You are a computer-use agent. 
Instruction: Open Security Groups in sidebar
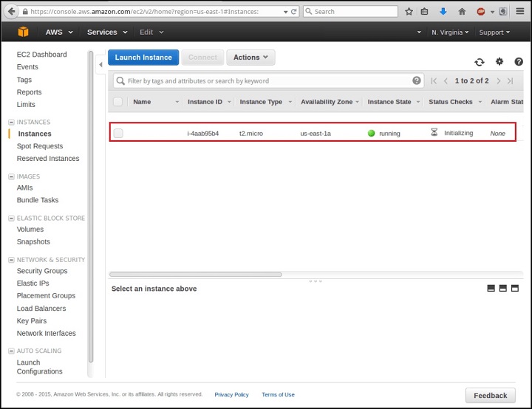(42, 271)
